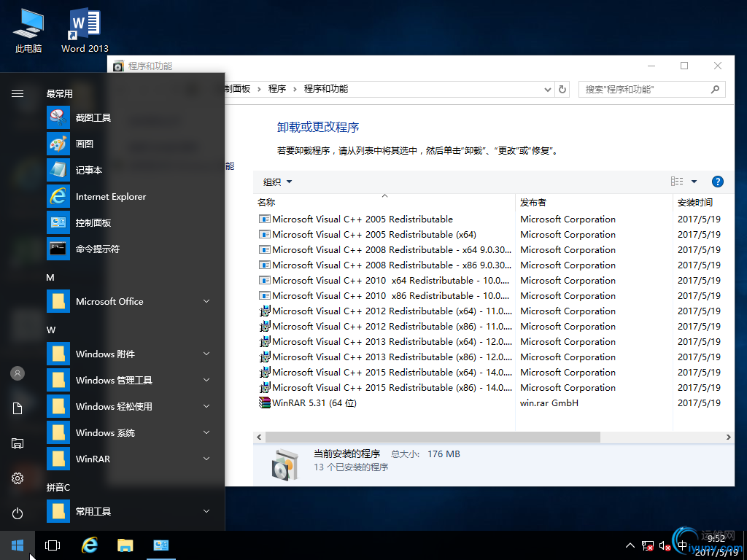Viewport: 747px width, 560px height.
Task: Click the Start menu hamburger expand icon
Action: (x=18, y=94)
